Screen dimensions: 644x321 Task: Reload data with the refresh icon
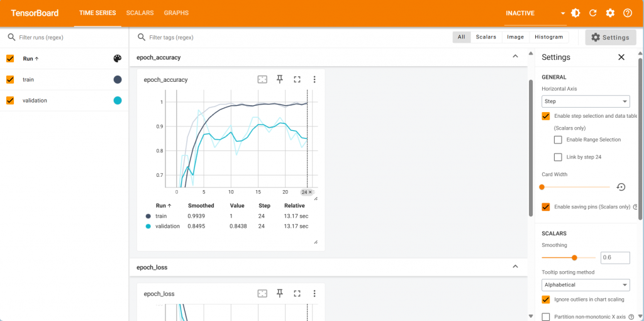(592, 13)
